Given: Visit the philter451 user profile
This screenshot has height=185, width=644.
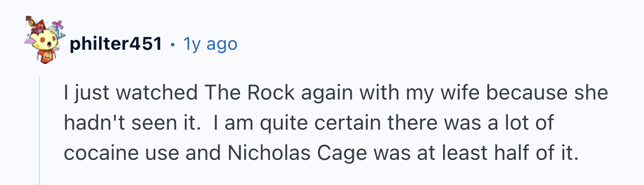Looking at the screenshot, I should pyautogui.click(x=116, y=45).
